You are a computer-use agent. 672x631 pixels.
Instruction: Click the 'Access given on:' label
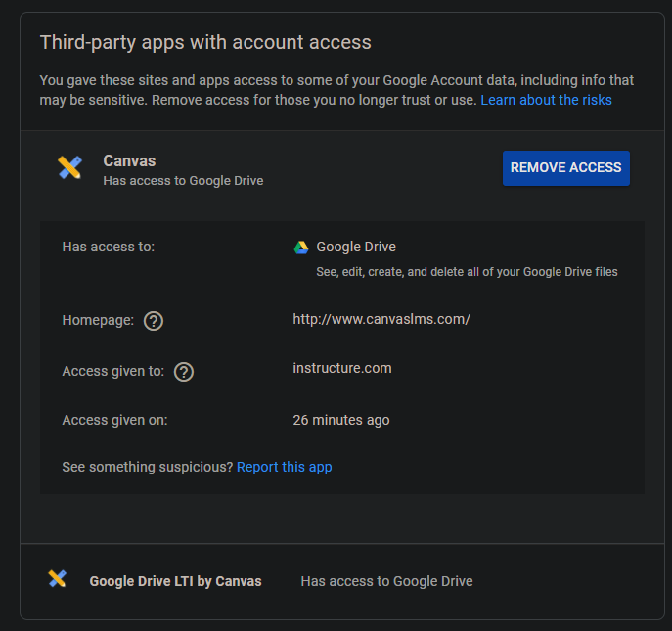pyautogui.click(x=114, y=420)
